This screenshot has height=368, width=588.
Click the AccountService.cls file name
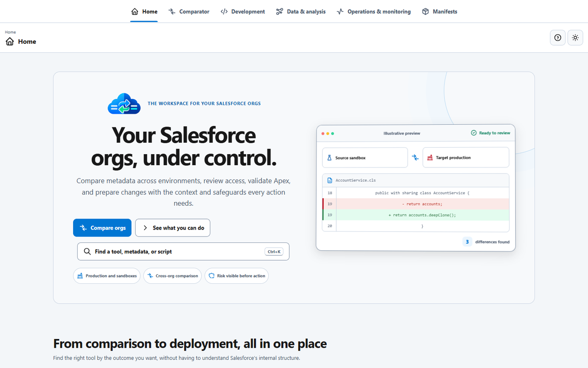click(356, 180)
